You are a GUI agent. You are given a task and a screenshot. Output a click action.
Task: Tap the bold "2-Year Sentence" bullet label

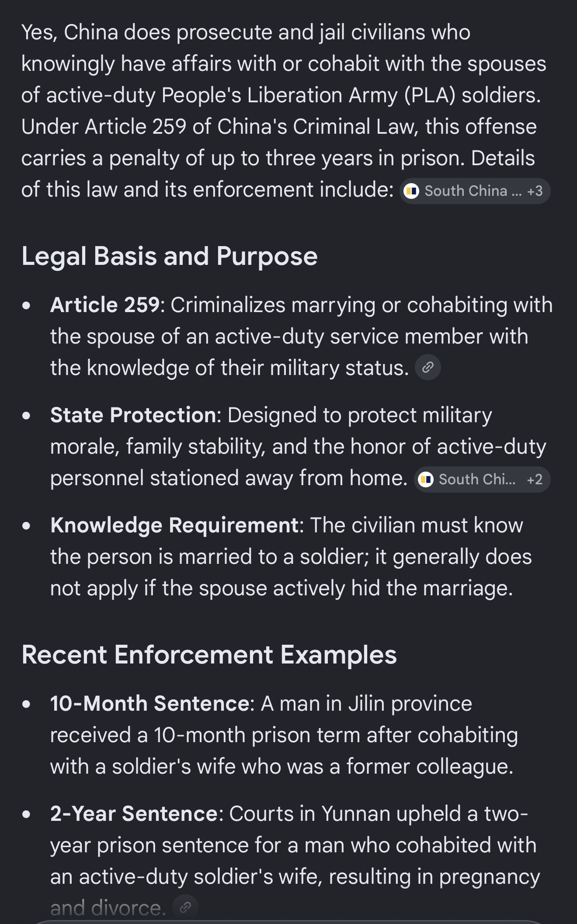click(x=134, y=813)
